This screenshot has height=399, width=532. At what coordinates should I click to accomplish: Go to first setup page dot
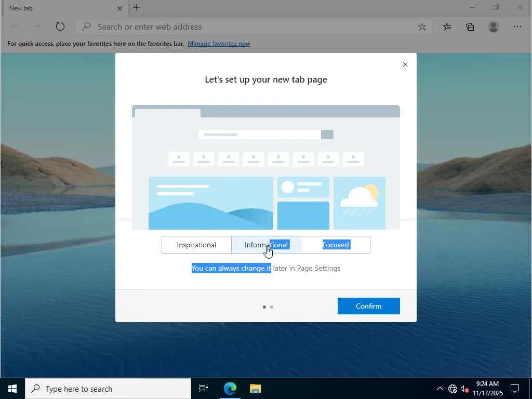tap(264, 307)
